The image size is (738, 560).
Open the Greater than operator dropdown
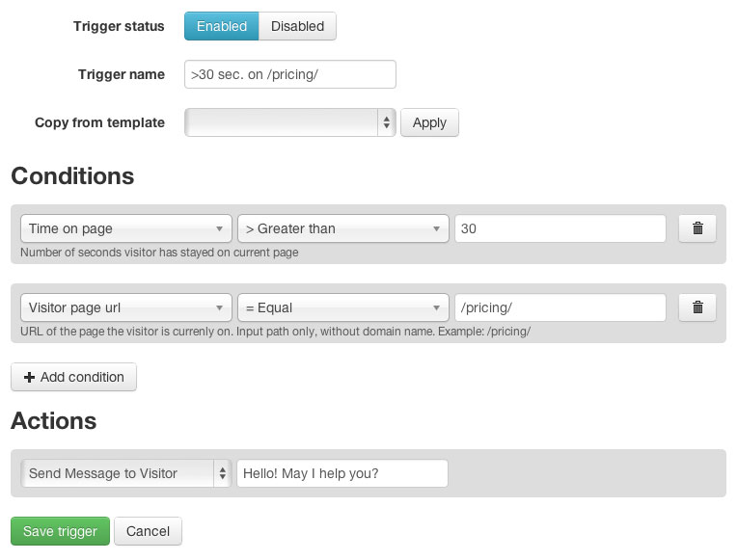tap(343, 228)
